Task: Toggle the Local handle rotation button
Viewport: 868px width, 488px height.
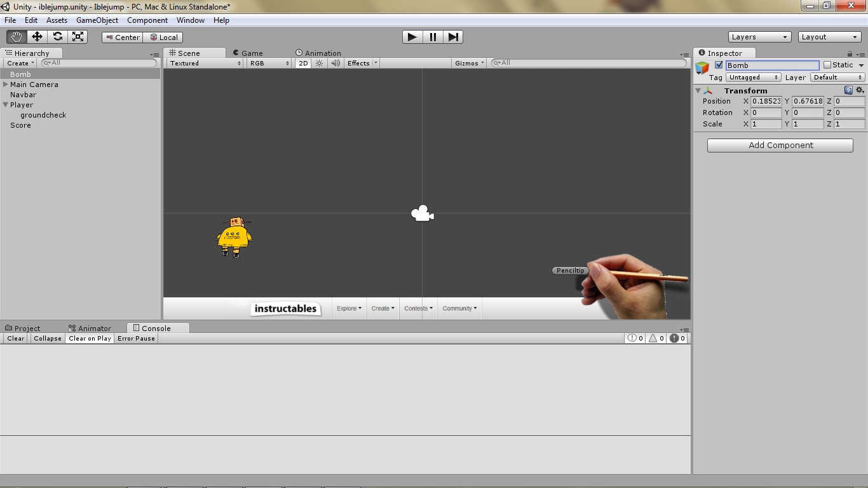Action: click(x=163, y=37)
